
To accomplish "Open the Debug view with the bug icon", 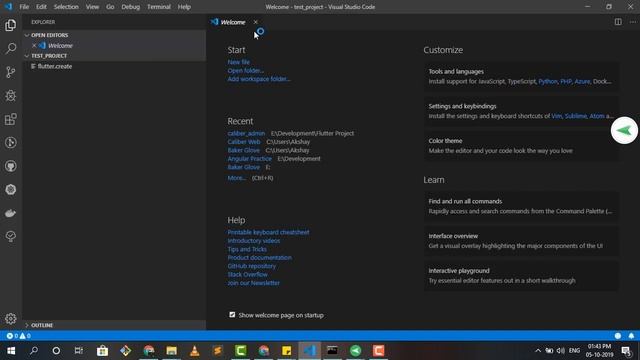I will [11, 96].
